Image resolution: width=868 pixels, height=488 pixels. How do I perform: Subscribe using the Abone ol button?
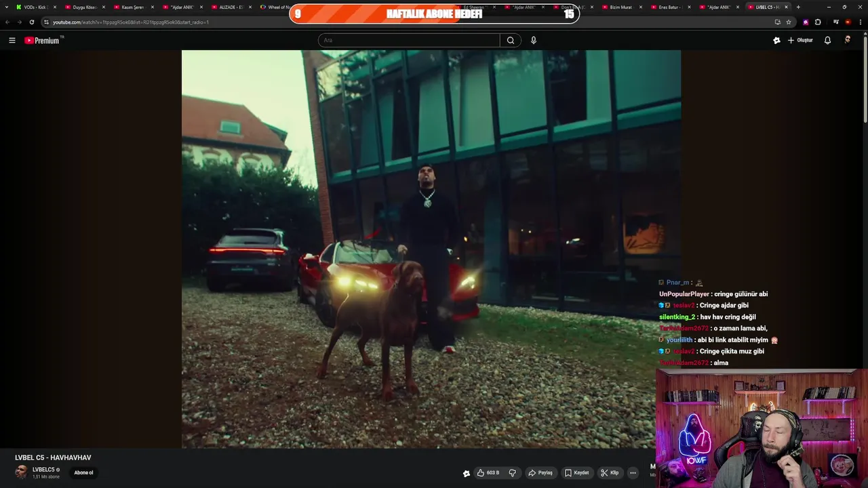pos(83,472)
